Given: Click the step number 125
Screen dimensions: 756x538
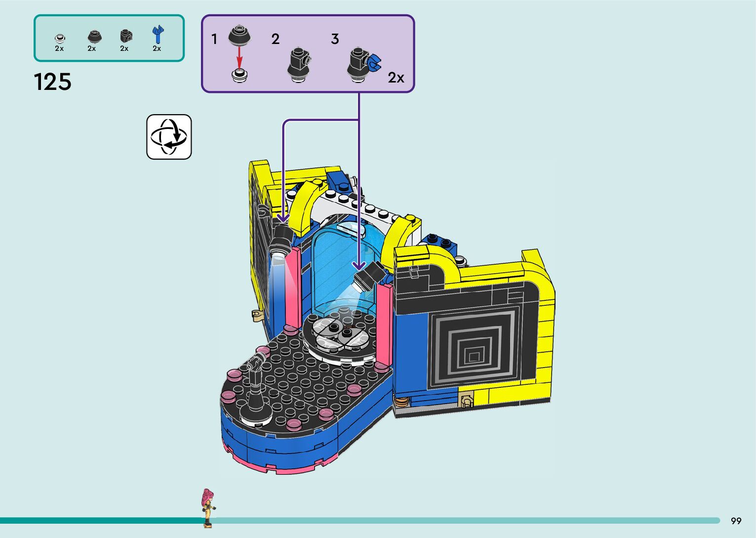Looking at the screenshot, I should tap(52, 82).
